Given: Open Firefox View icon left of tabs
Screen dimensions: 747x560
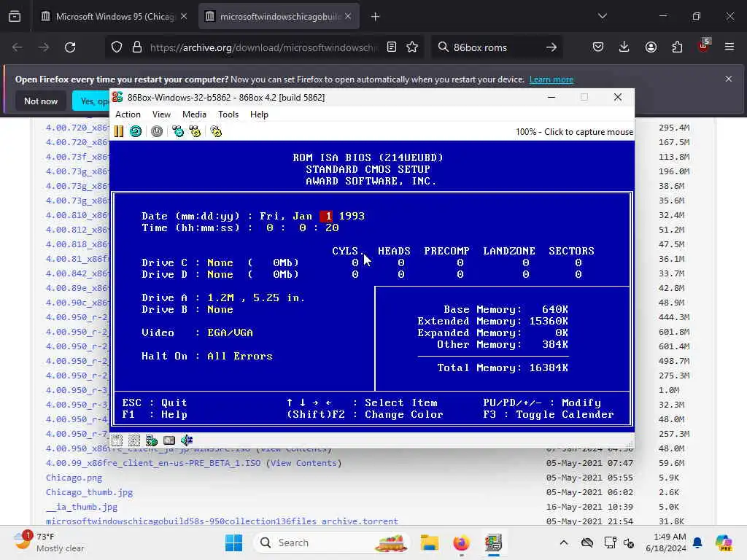Looking at the screenshot, I should 15,17.
